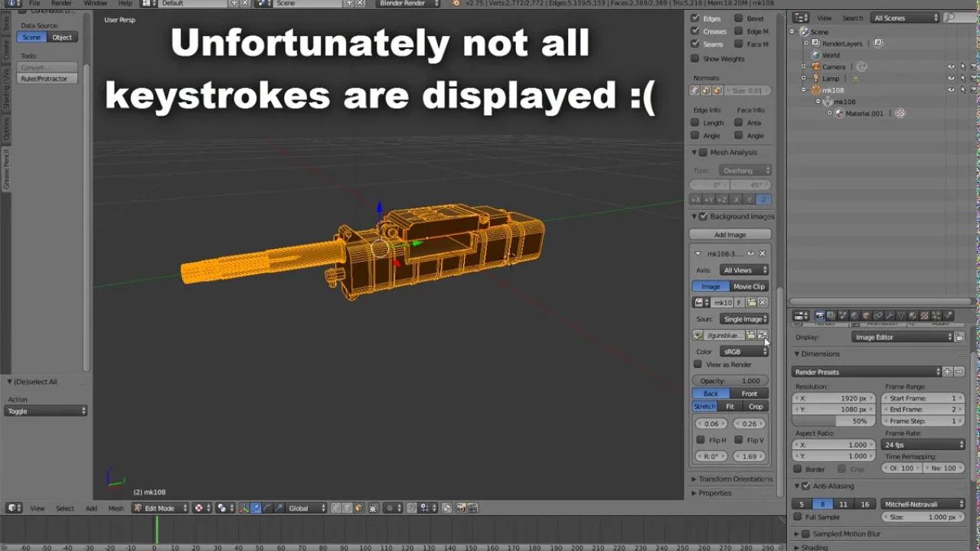Viewport: 980px width, 551px height.
Task: Select the scale manipulator icon
Action: pos(279,508)
